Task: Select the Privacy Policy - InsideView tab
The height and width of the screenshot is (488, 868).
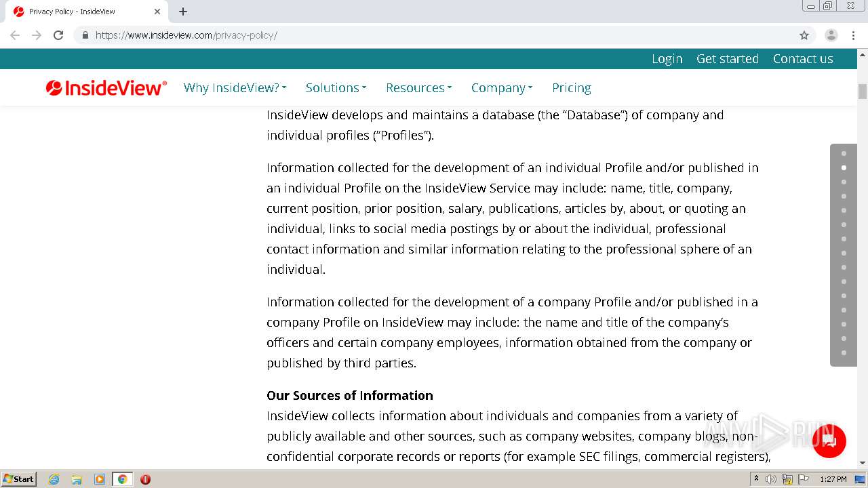Action: [87, 12]
